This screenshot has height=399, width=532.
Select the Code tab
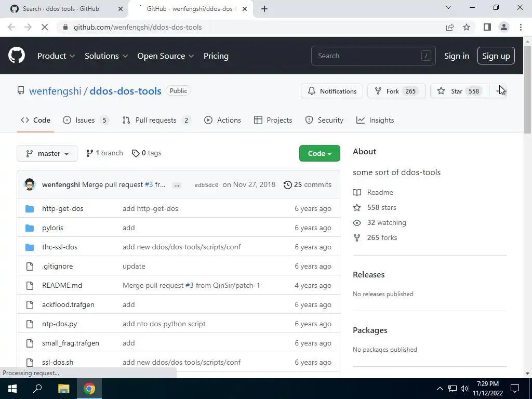coord(35,120)
